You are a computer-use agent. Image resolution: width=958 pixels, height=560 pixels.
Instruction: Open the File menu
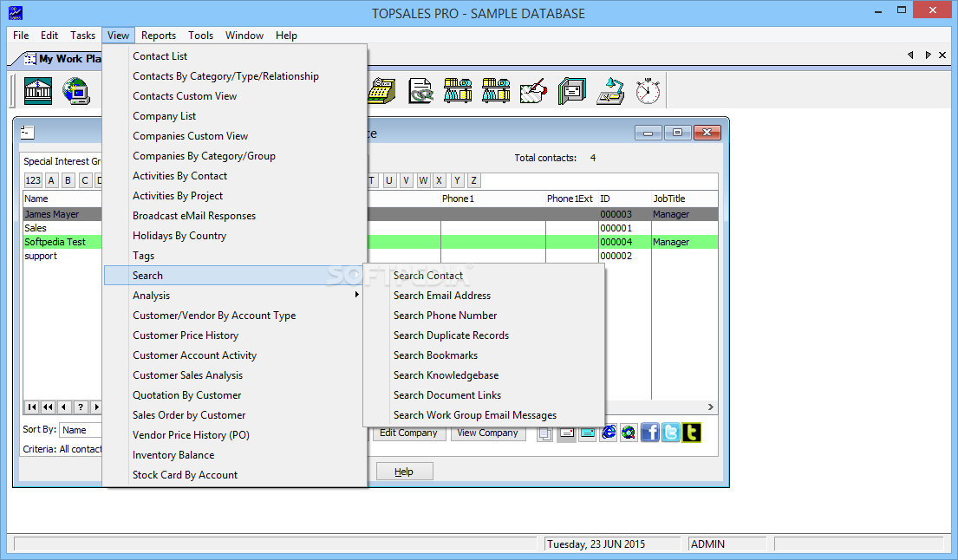pyautogui.click(x=21, y=36)
